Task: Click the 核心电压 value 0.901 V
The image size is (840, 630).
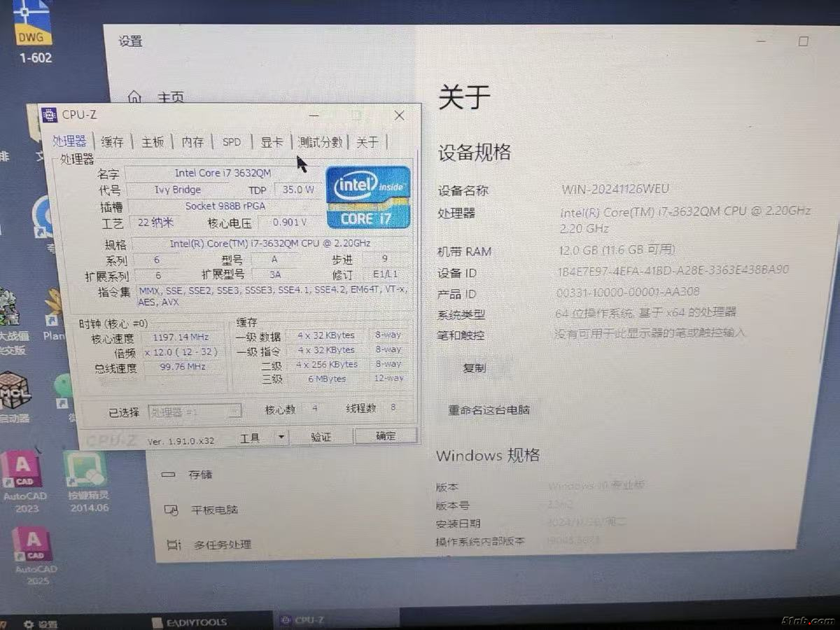Action: [x=290, y=223]
